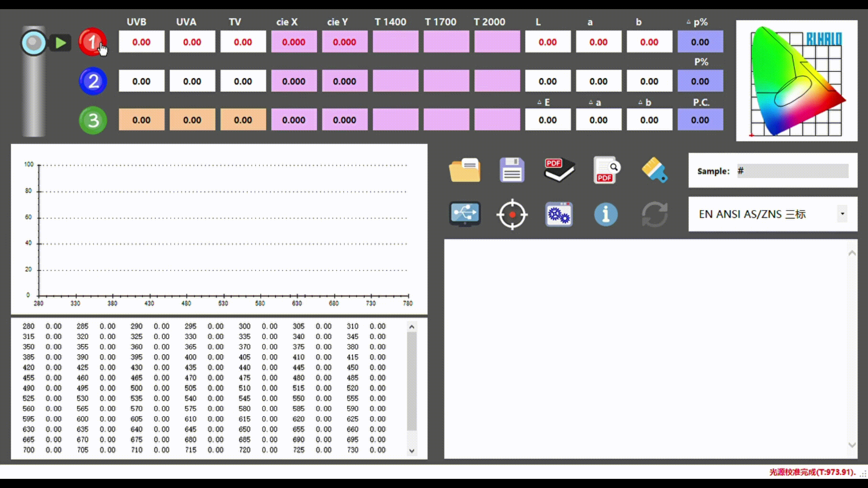Click the T 2000 column header

point(489,22)
